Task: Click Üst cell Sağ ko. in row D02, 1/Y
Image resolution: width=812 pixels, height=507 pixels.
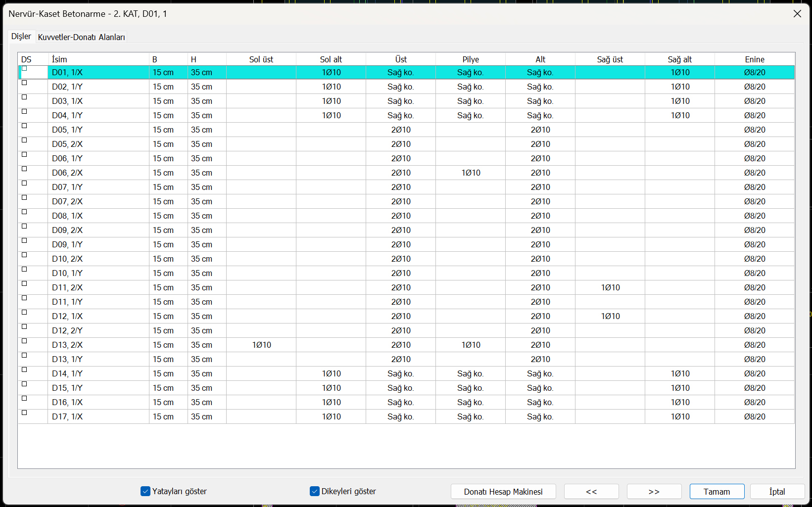Action: point(401,87)
